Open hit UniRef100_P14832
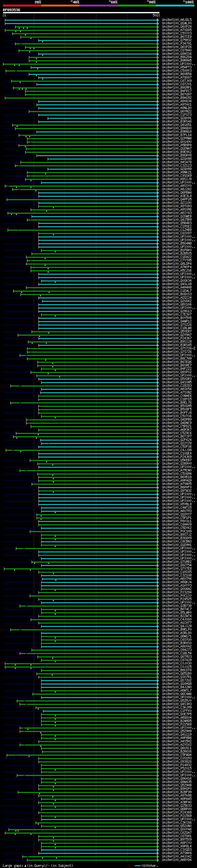Viewport: 197px width, 868px height. coord(177,765)
